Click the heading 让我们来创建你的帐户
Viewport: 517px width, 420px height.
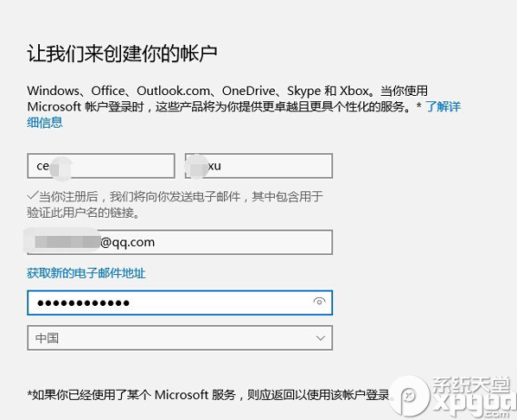122,54
